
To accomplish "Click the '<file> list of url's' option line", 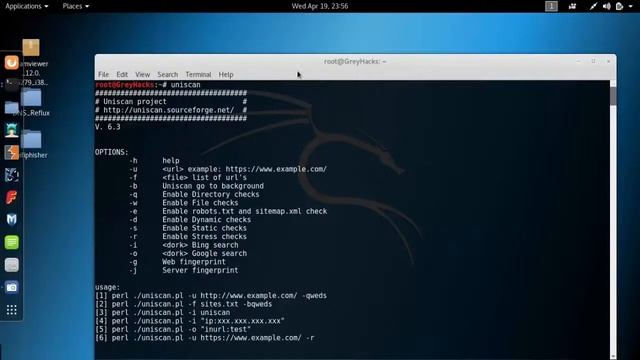I will [x=204, y=178].
